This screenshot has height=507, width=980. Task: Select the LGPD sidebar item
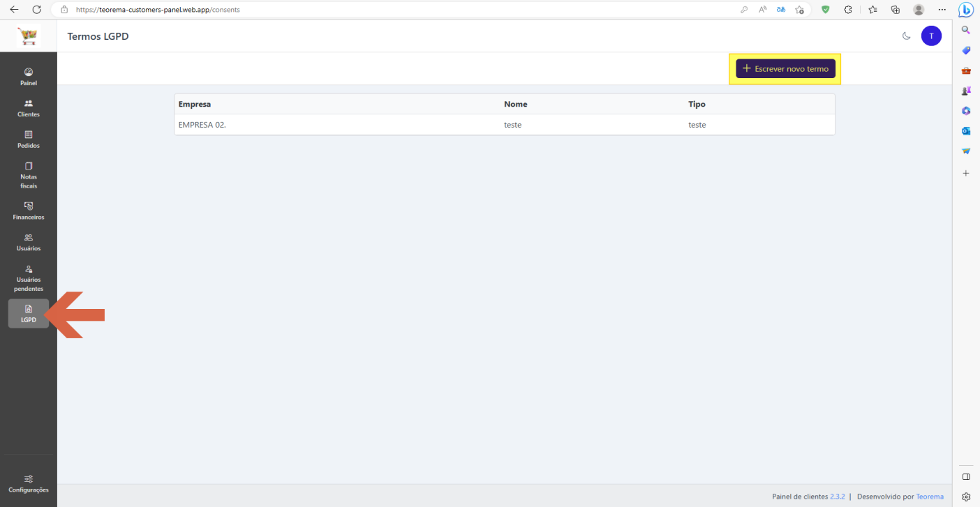29,314
